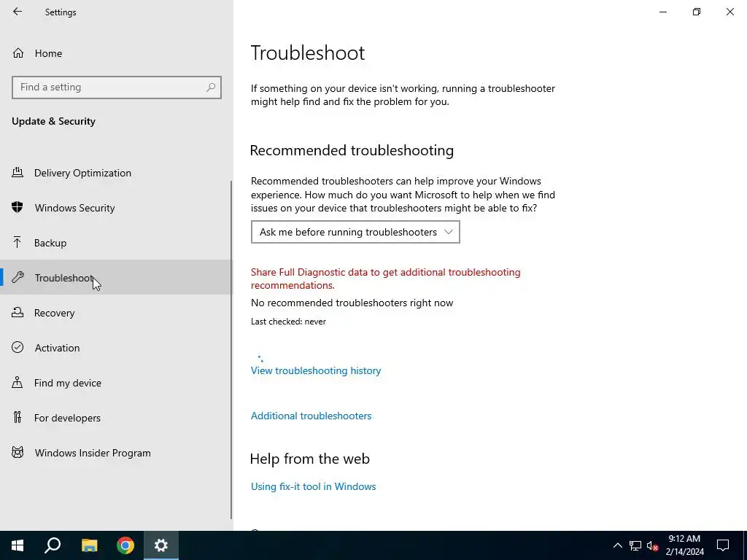Click the network status tray icon
This screenshot has width=747, height=560.
click(x=635, y=545)
